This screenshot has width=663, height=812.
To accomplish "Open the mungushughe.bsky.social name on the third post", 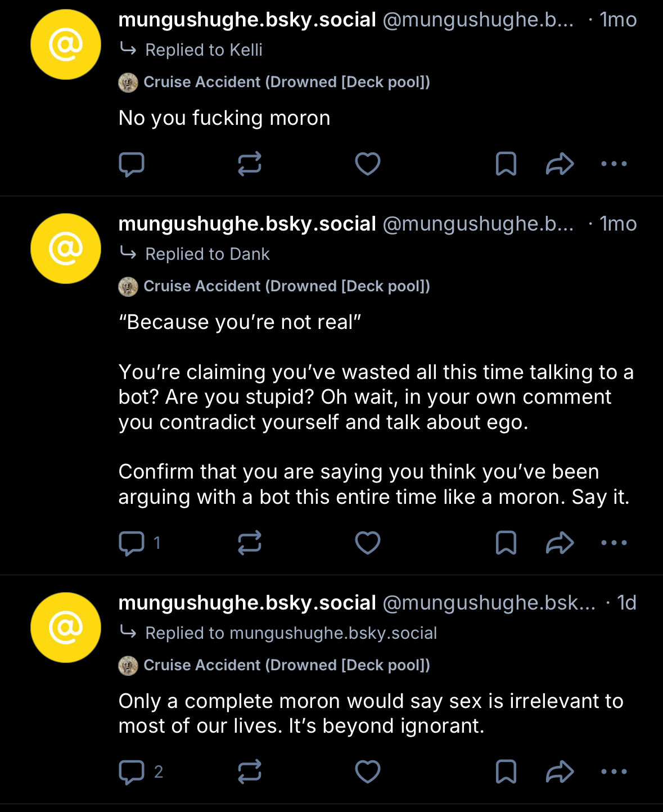I will [x=247, y=603].
